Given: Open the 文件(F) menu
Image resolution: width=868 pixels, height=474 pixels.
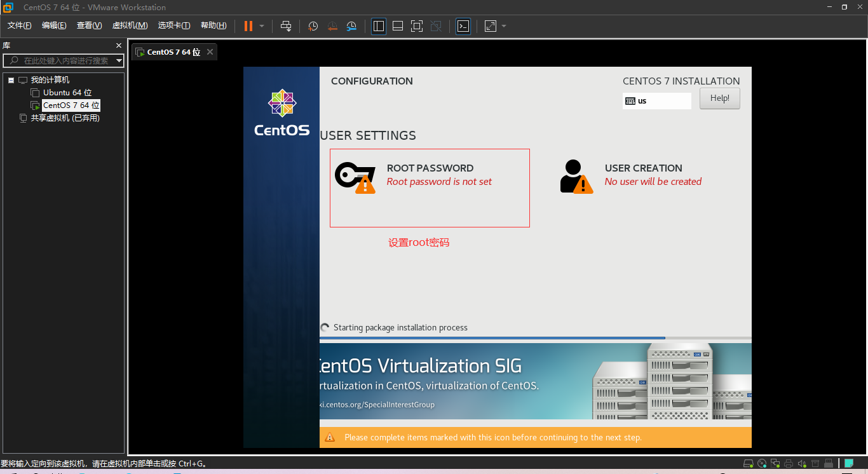Looking at the screenshot, I should pos(20,25).
